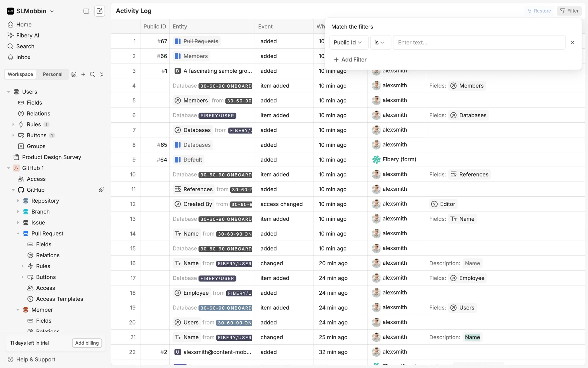Click the GitHub integration sync icon
This screenshot has height=368, width=588.
pos(101,190)
